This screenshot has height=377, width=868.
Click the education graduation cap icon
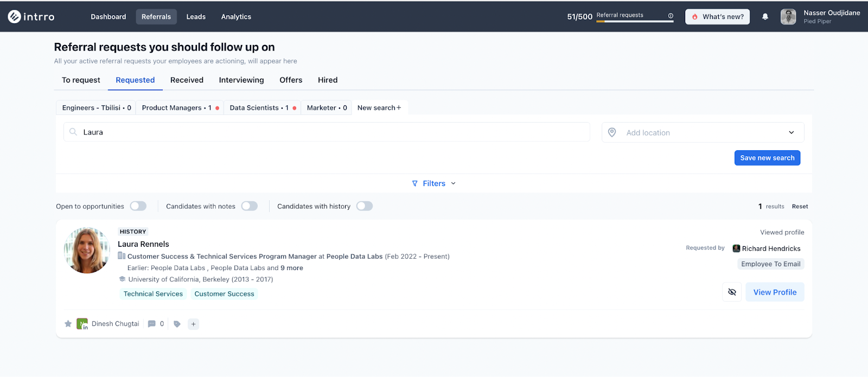click(x=122, y=279)
